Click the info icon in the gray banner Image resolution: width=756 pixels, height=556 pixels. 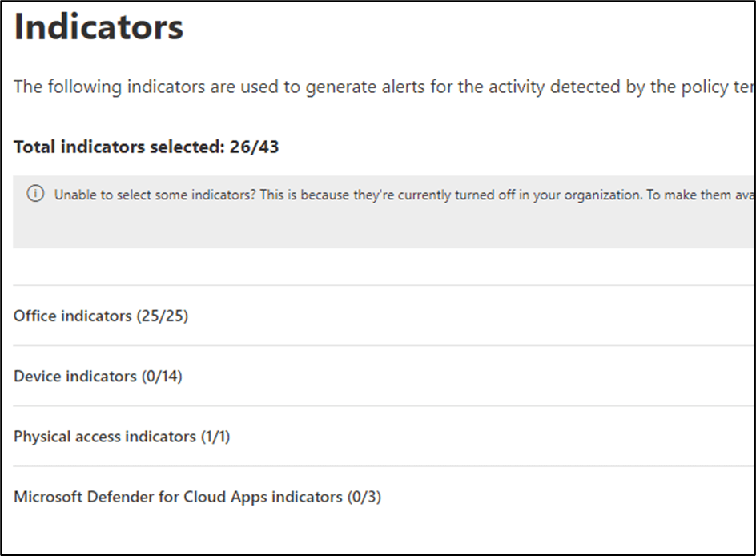[x=34, y=195]
